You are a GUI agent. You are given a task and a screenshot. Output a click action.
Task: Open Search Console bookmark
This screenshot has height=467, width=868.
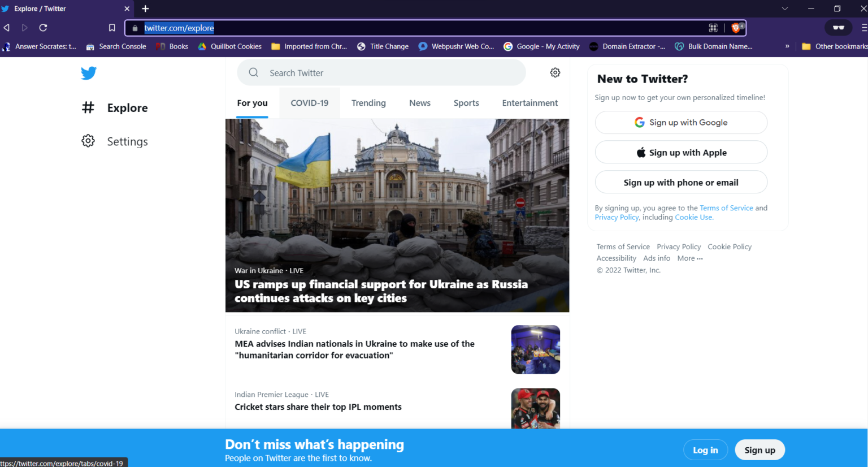point(116,46)
